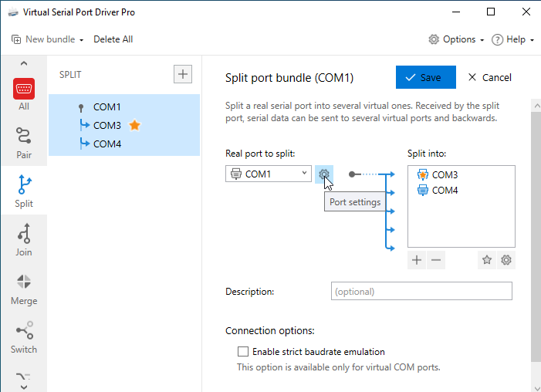Click COM3 star icon in bundle tree
Image resolution: width=541 pixels, height=392 pixels.
134,125
